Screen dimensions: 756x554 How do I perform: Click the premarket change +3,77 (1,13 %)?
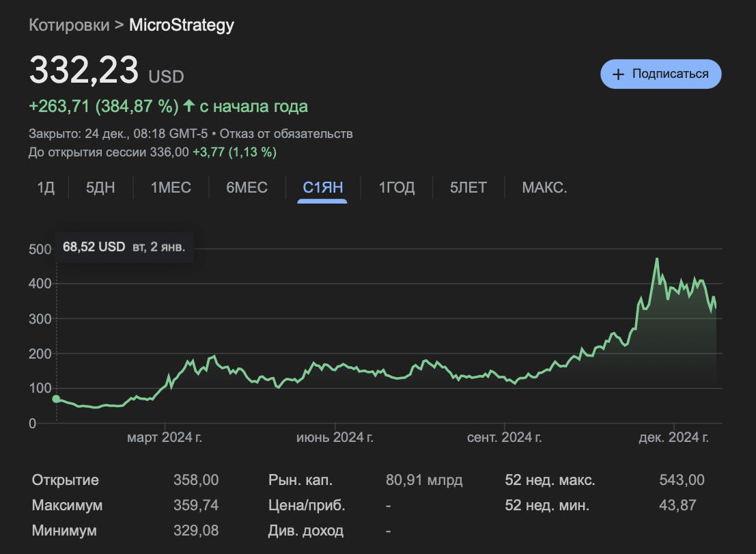pos(234,152)
